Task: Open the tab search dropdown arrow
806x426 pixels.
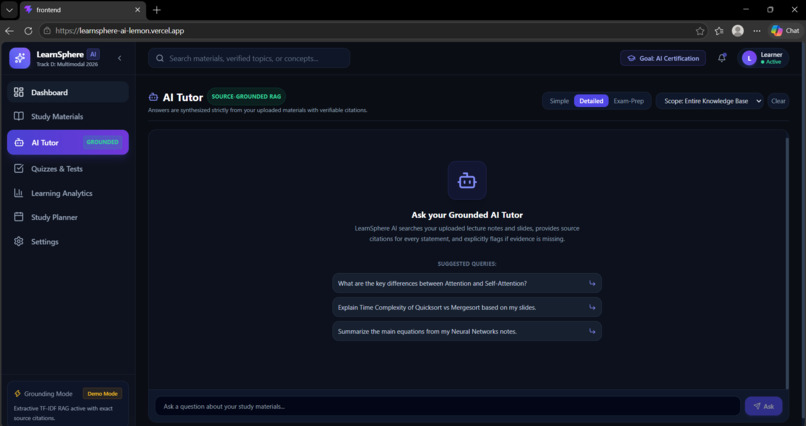Action: pyautogui.click(x=9, y=10)
